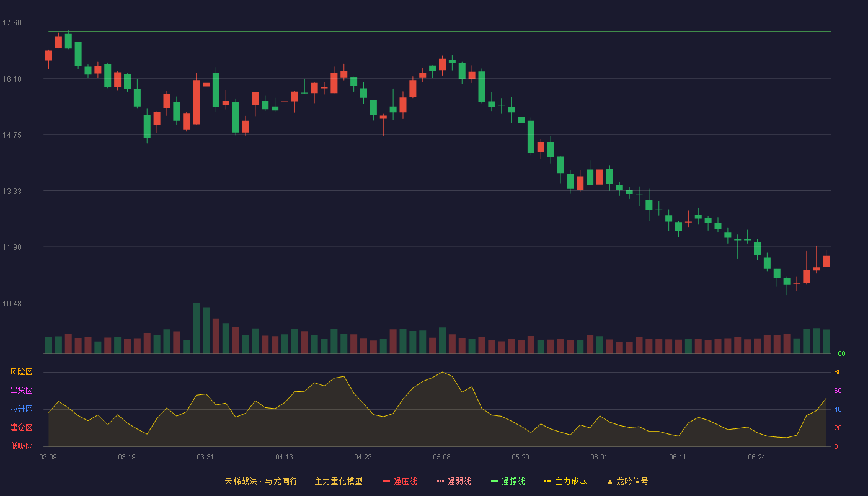
Task: Click the red 0 indicator axis label
Action: pos(836,446)
